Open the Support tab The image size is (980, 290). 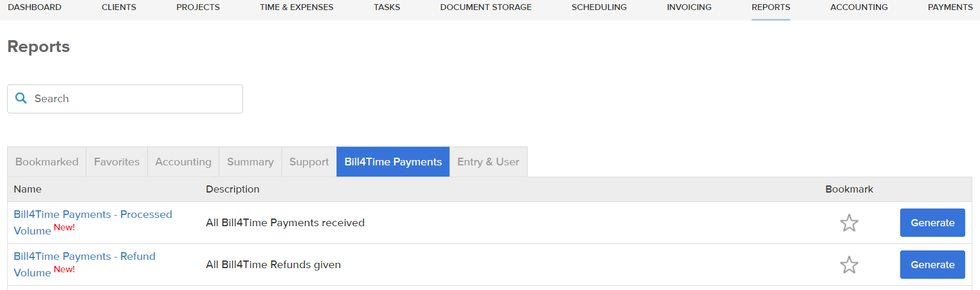point(309,162)
